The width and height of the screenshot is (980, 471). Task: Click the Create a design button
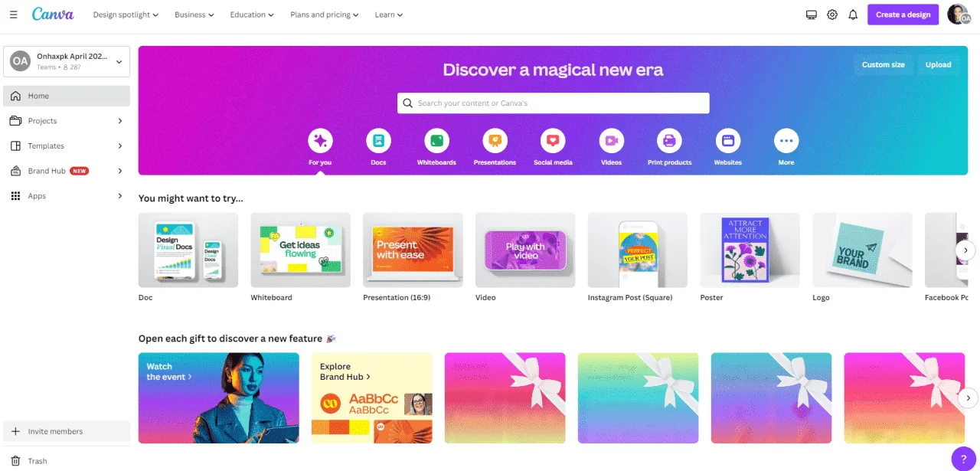[903, 15]
